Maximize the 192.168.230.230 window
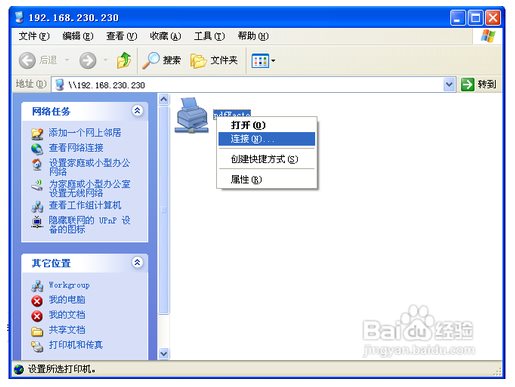Image resolution: width=515 pixels, height=387 pixels. click(x=475, y=17)
